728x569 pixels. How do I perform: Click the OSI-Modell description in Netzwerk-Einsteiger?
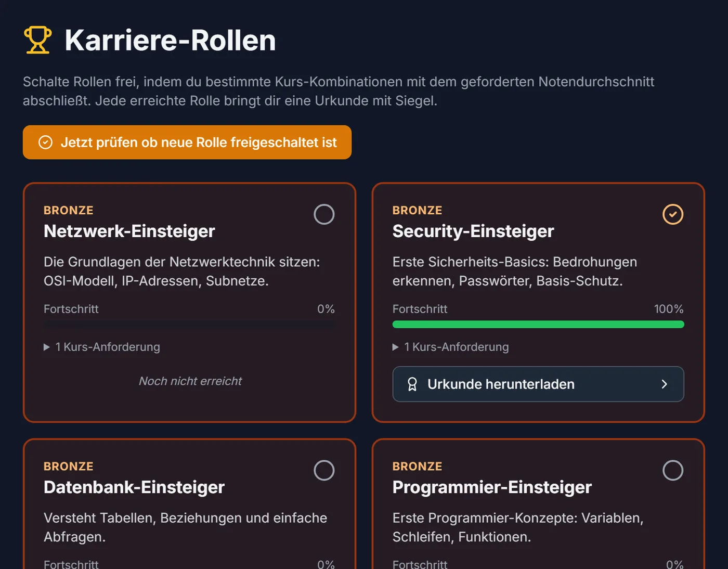182,271
